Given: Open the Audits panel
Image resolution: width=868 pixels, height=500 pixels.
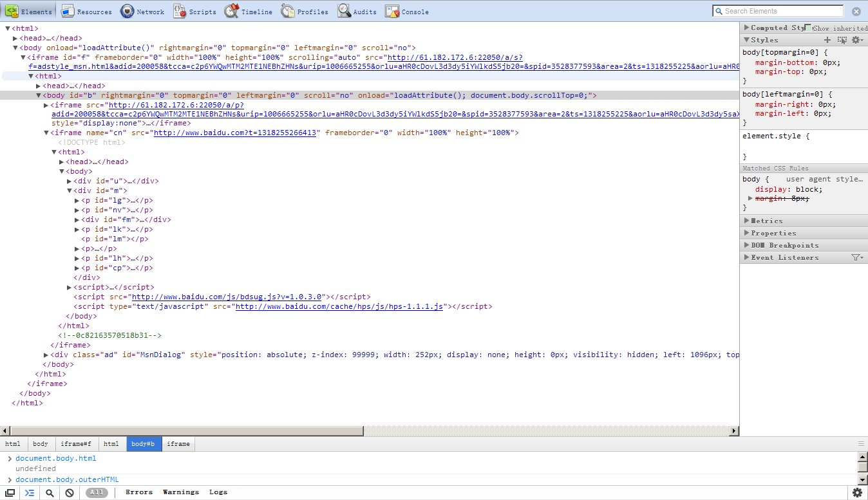Looking at the screenshot, I should (358, 11).
